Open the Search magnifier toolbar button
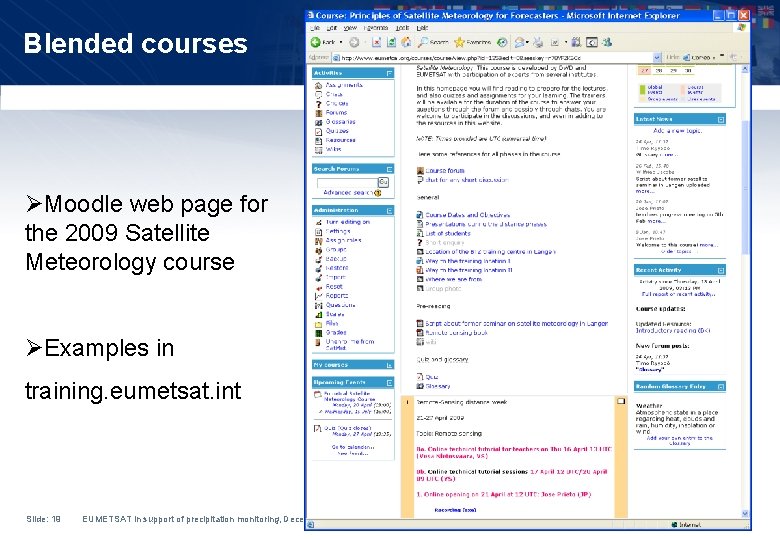This screenshot has height=540, width=780. (x=433, y=42)
